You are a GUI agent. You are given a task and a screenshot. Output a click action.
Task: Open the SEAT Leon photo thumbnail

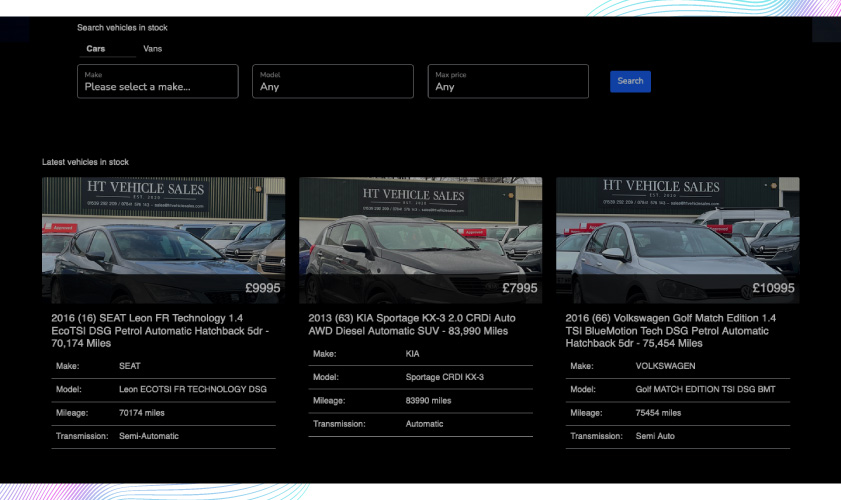click(x=164, y=240)
